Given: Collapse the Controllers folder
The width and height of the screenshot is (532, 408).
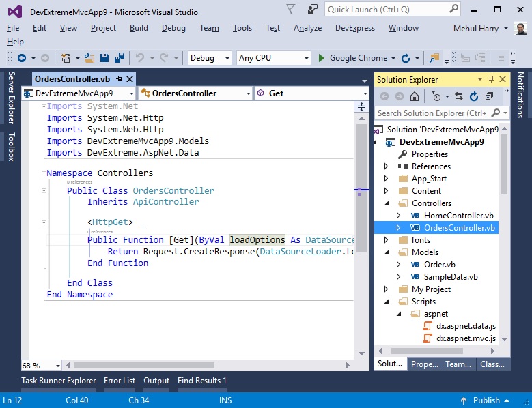Looking at the screenshot, I should pos(387,203).
